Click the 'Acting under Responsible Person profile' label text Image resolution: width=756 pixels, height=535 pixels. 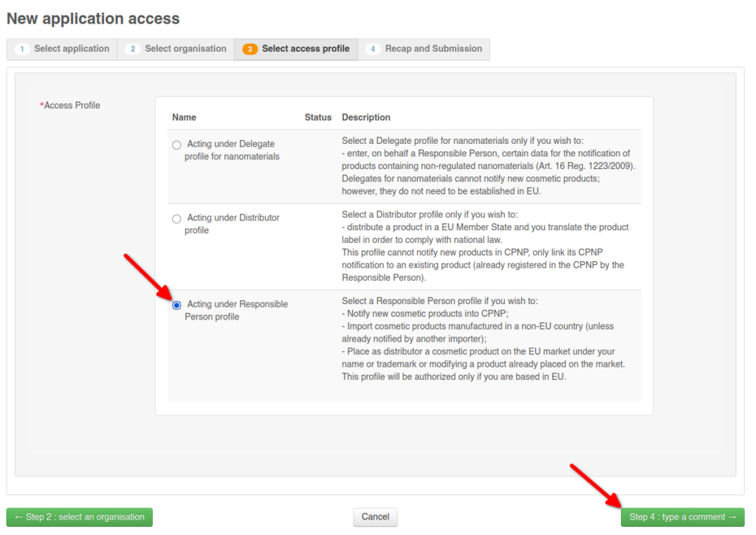[x=236, y=310]
